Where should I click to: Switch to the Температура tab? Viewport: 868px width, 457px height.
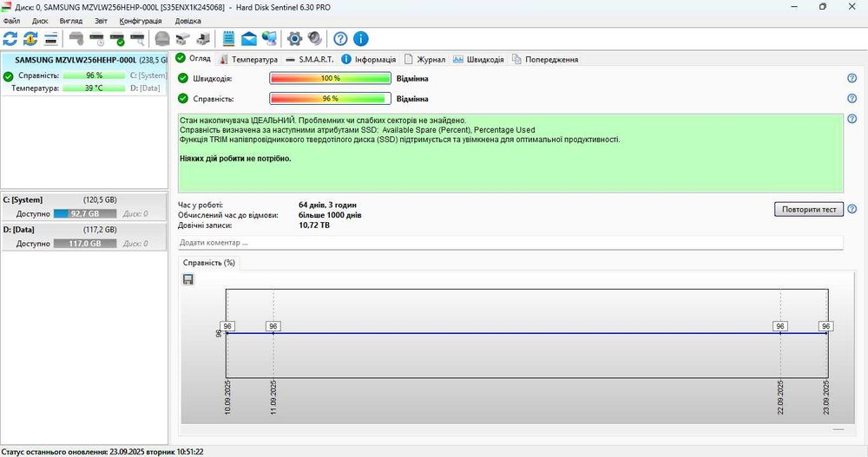[248, 59]
